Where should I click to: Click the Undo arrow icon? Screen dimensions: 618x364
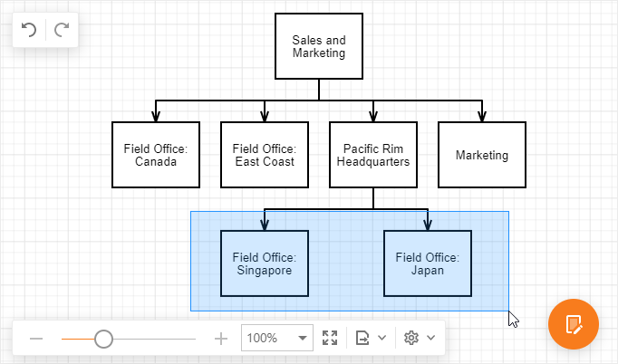click(29, 30)
